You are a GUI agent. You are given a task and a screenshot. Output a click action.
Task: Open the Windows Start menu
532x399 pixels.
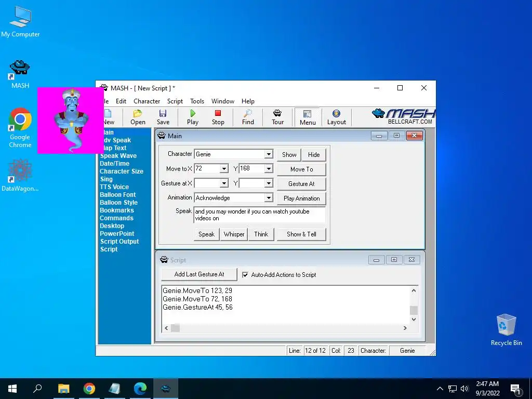[x=12, y=389]
